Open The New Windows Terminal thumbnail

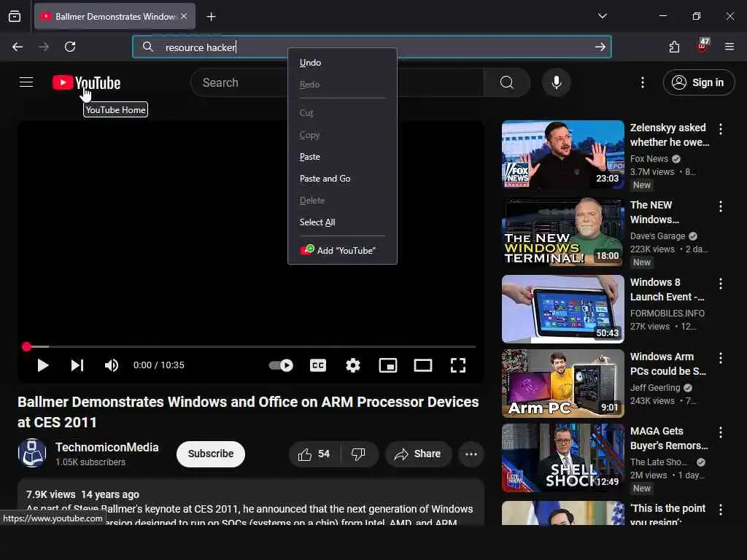click(562, 232)
